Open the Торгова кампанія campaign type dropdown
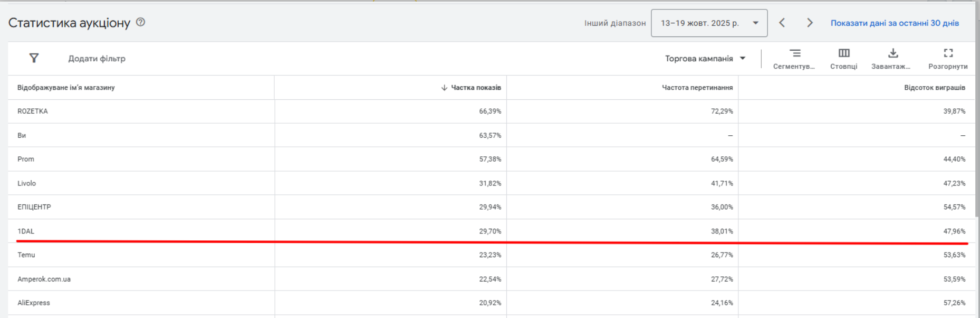Image resolution: width=980 pixels, height=318 pixels. click(705, 59)
